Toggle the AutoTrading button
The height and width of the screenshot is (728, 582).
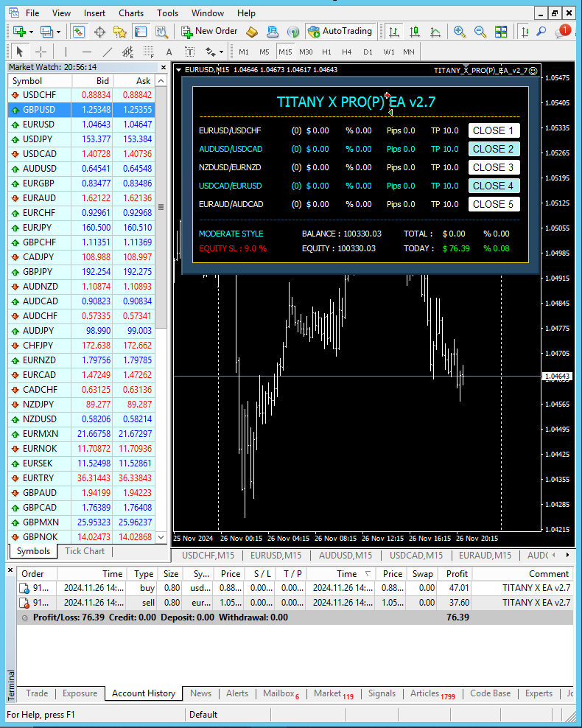pyautogui.click(x=340, y=31)
